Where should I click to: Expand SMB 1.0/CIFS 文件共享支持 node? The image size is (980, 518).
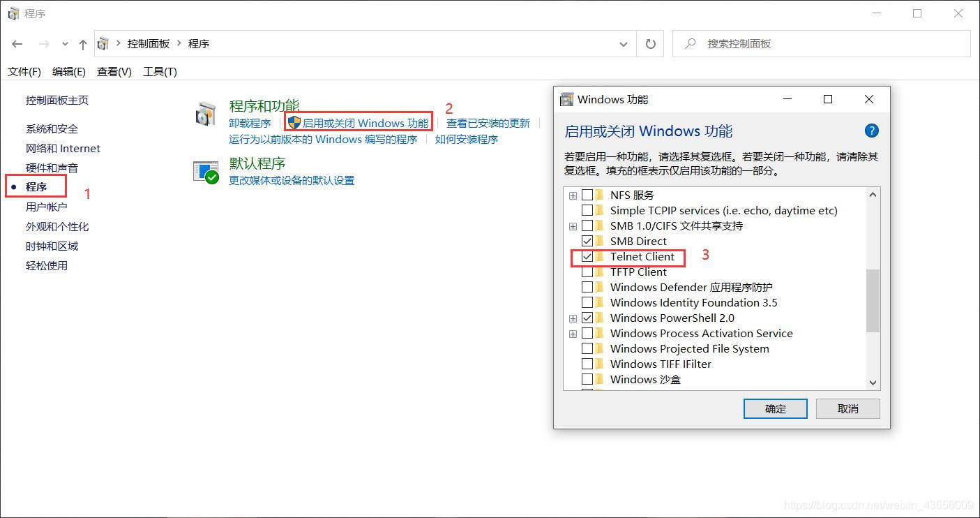pyautogui.click(x=573, y=226)
